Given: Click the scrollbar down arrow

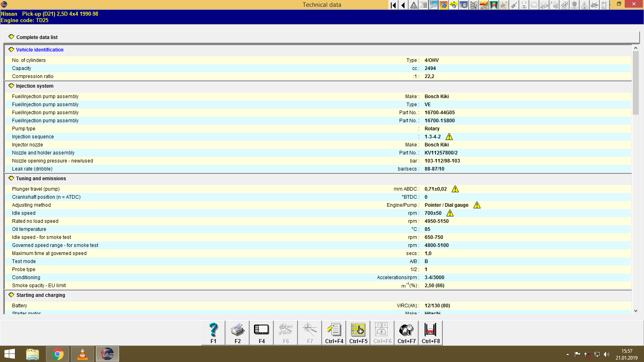Looking at the screenshot, I should pos(636,311).
